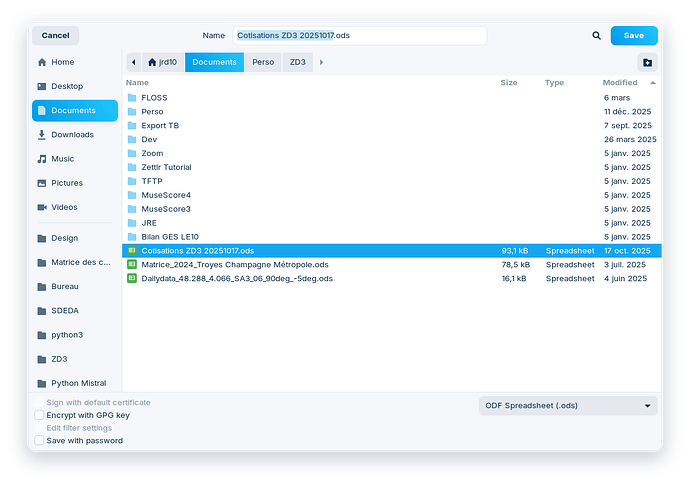
Task: Click the 4 juin 2025 modified date
Action: click(x=625, y=279)
